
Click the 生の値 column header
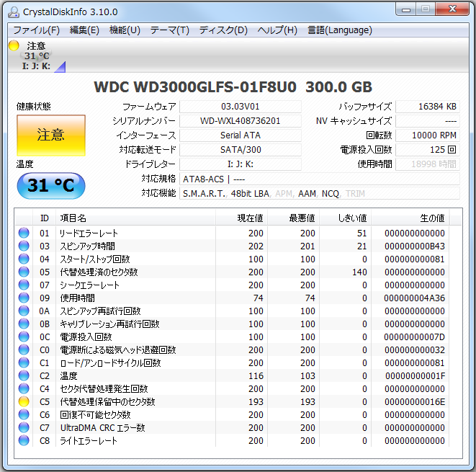click(x=432, y=218)
